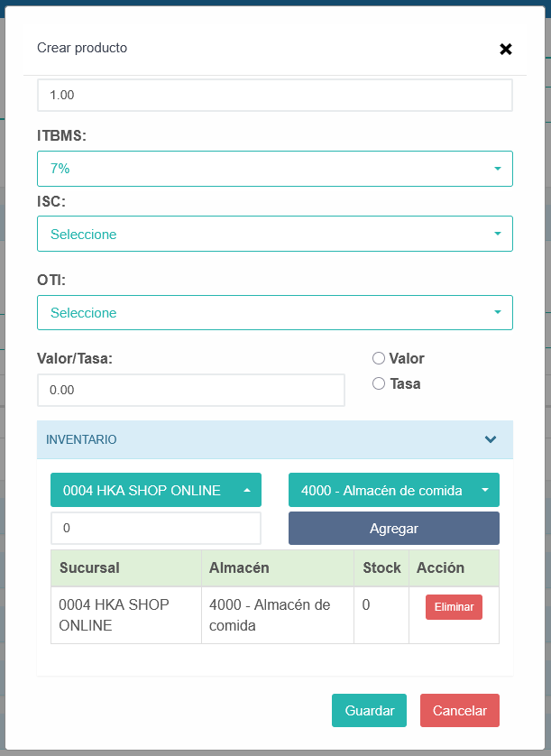Click the stock quantity field above the table
The image size is (551, 756).
pos(155,528)
